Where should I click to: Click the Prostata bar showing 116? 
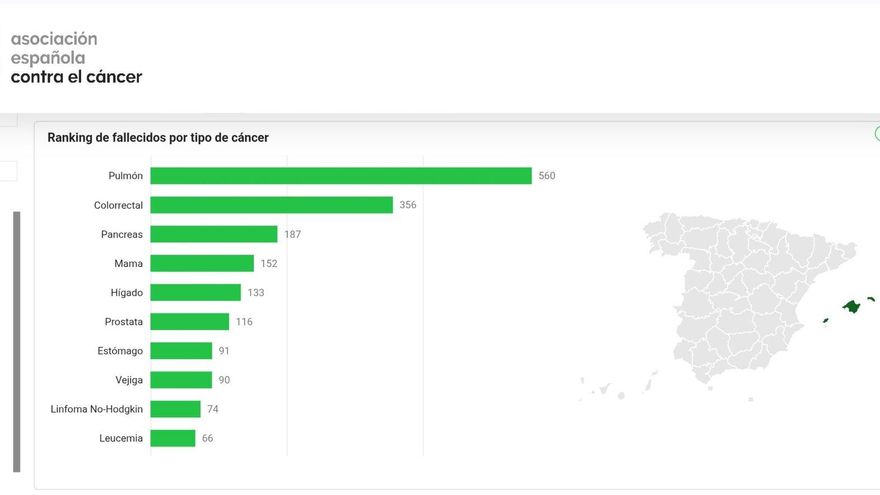[190, 322]
